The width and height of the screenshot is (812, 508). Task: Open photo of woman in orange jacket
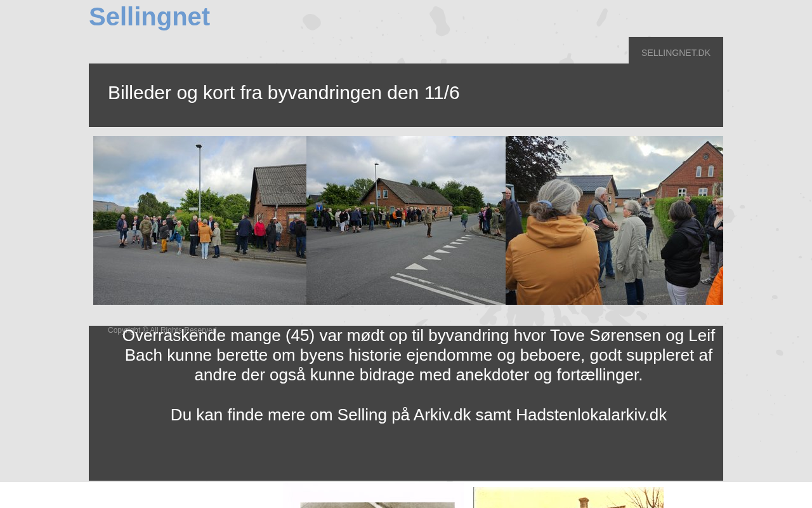coord(614,220)
